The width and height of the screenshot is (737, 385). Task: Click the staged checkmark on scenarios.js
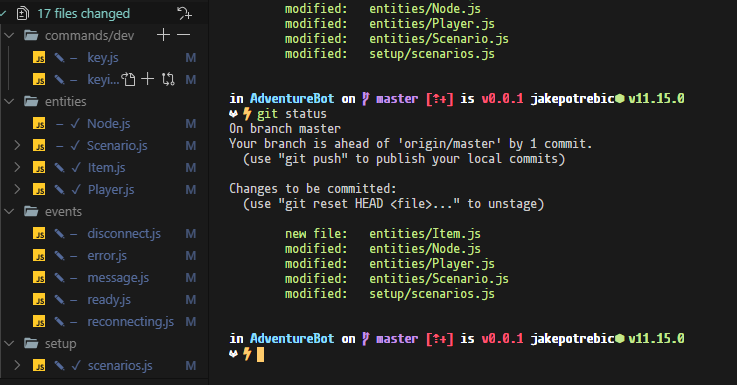pyautogui.click(x=76, y=365)
